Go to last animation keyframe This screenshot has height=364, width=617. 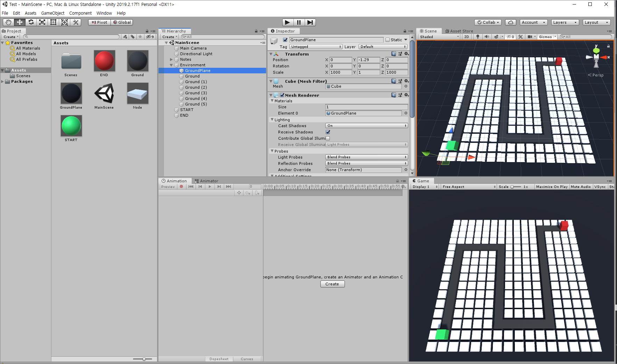tap(228, 187)
